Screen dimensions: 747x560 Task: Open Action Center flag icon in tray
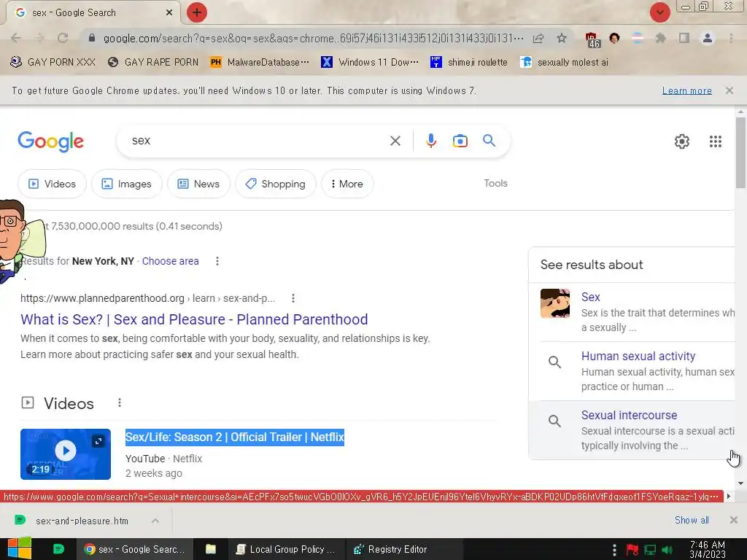[x=632, y=550]
